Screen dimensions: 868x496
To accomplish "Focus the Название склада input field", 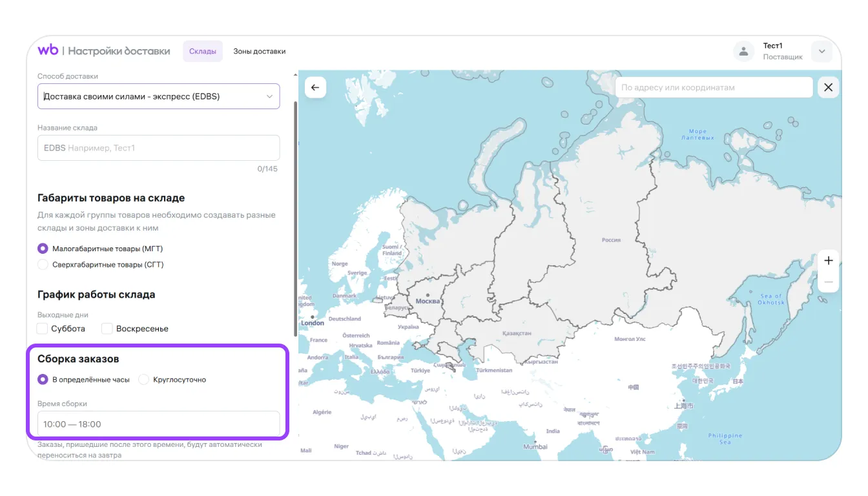I will pos(158,148).
